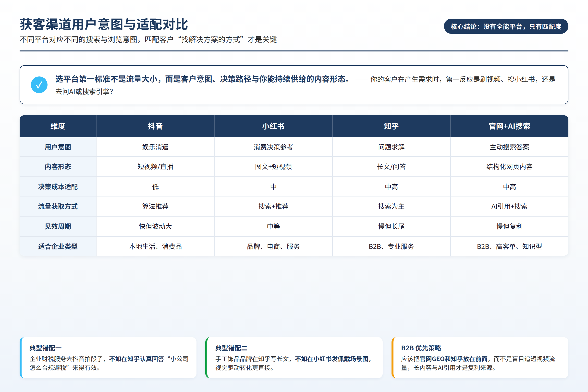Click the 搜索+推荐 cell
Screen dimensions: 588x392
(273, 207)
